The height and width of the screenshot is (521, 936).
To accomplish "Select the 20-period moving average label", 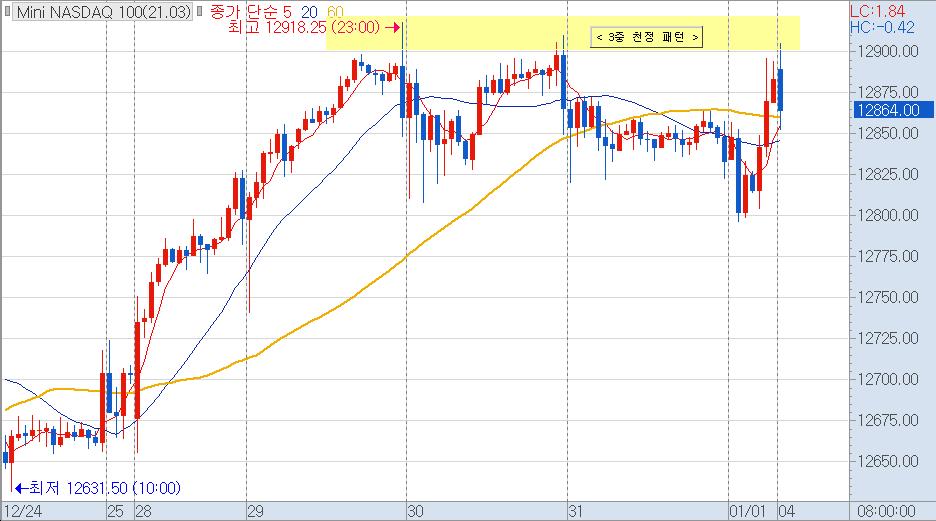I will click(x=309, y=11).
